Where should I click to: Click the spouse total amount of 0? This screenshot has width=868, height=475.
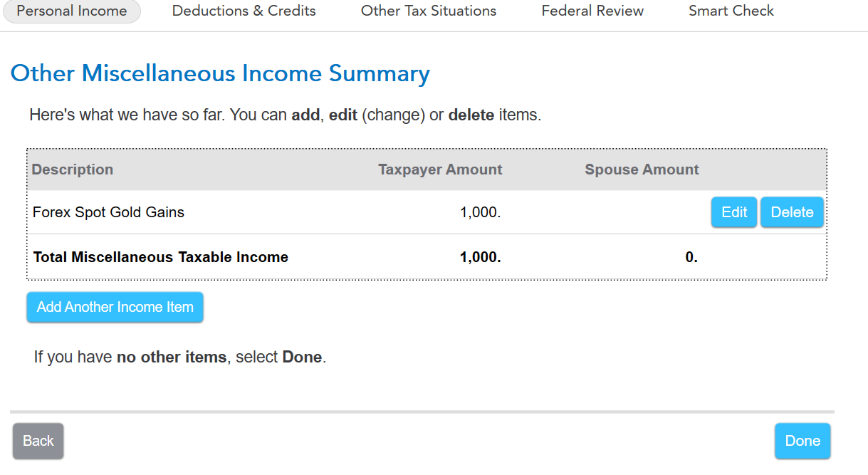click(691, 257)
